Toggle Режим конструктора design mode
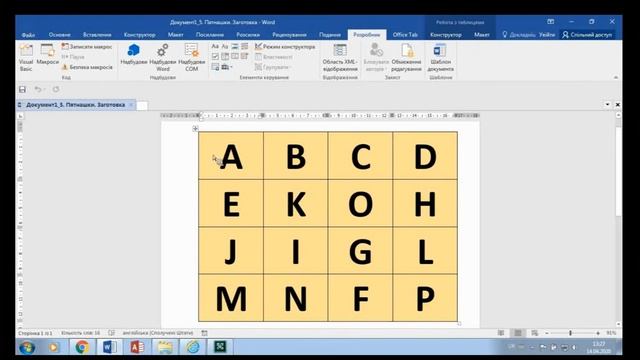This screenshot has width=640, height=360. (x=285, y=47)
